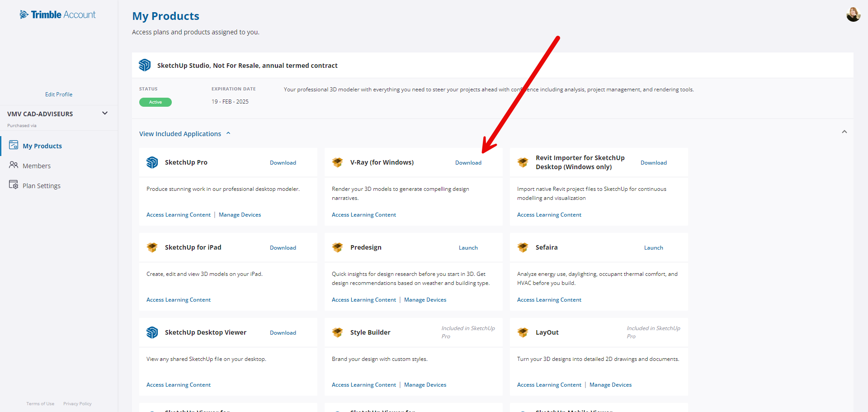Viewport: 868px width, 412px height.
Task: Click 'Included in SketchUp Pro' on LayOut
Action: pos(653,332)
